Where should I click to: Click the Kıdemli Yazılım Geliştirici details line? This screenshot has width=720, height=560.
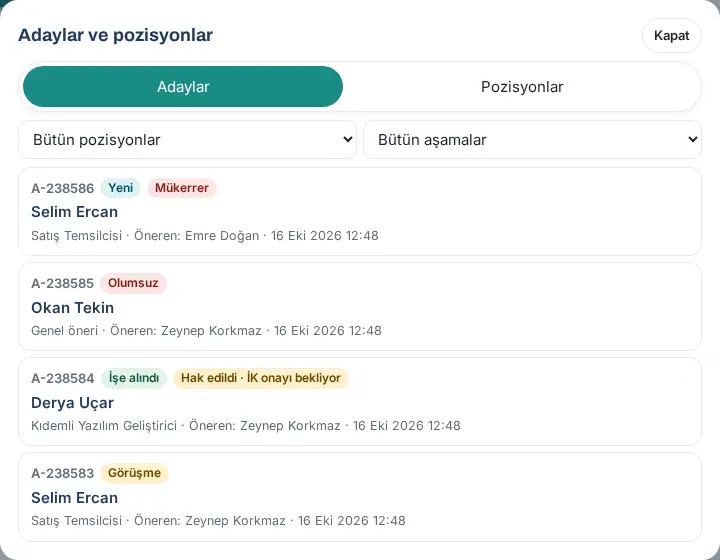(246, 426)
